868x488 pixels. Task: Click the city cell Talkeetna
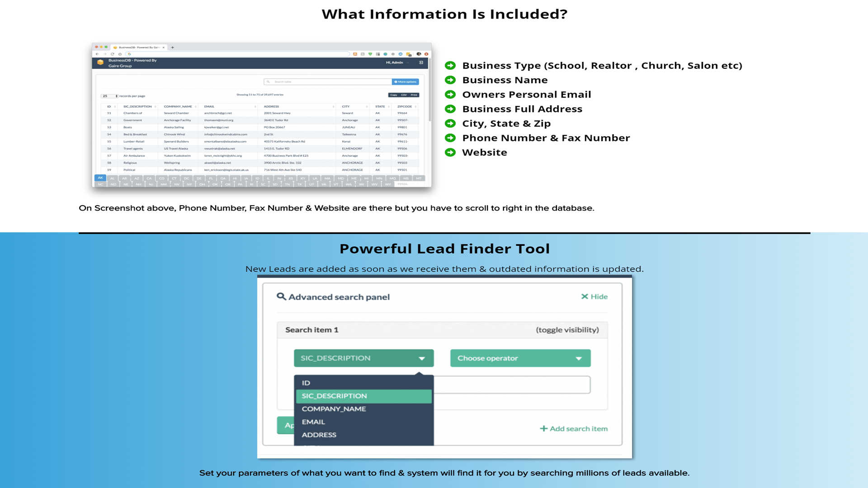click(x=349, y=134)
